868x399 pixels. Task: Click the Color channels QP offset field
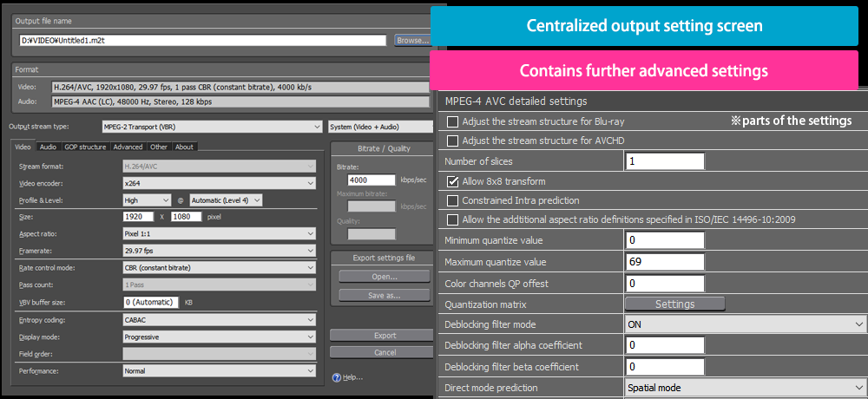pyautogui.click(x=665, y=284)
